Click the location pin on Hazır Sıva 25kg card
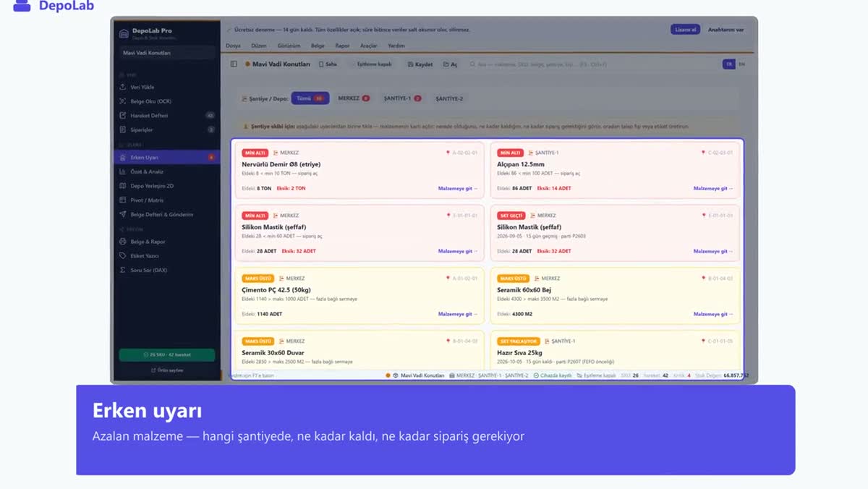The image size is (868, 489). click(x=703, y=341)
